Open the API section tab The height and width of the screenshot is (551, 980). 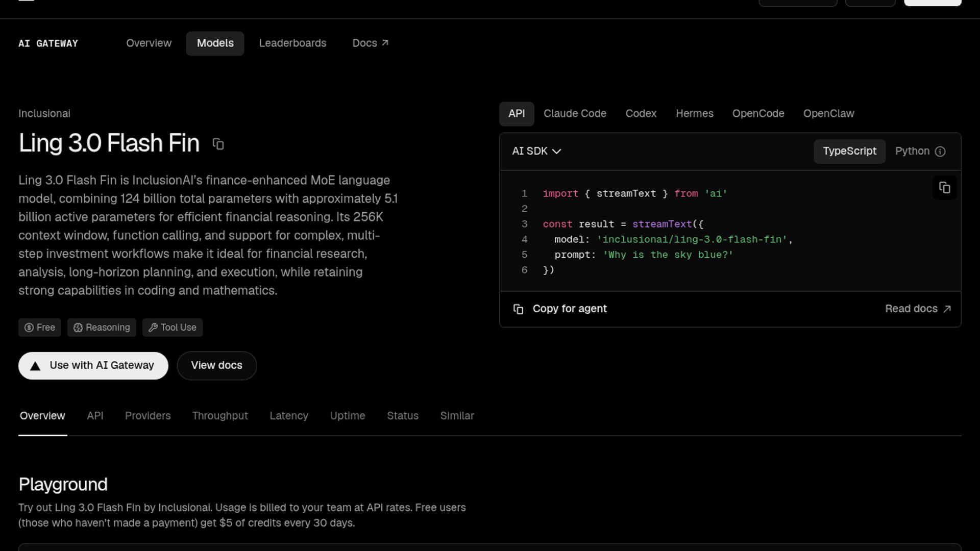95,416
